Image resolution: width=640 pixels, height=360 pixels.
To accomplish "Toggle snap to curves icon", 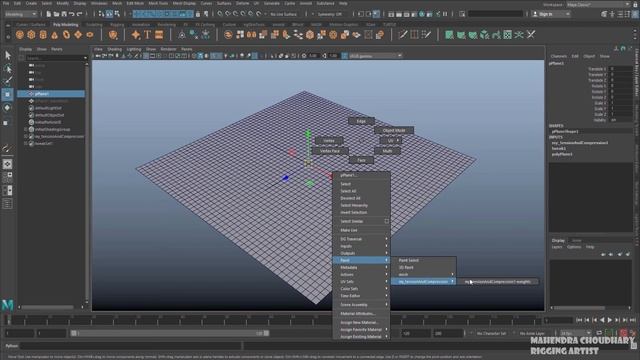I will [228, 14].
